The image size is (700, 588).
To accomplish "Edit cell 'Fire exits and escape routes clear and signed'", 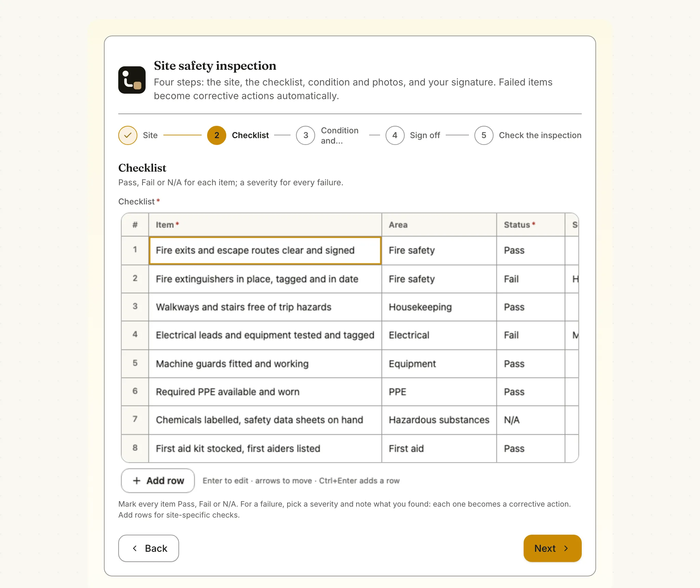I will [265, 251].
